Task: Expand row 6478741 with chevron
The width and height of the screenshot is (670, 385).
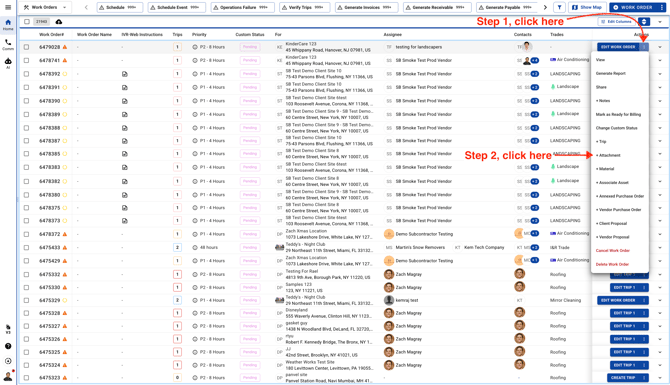Action: pyautogui.click(x=660, y=60)
